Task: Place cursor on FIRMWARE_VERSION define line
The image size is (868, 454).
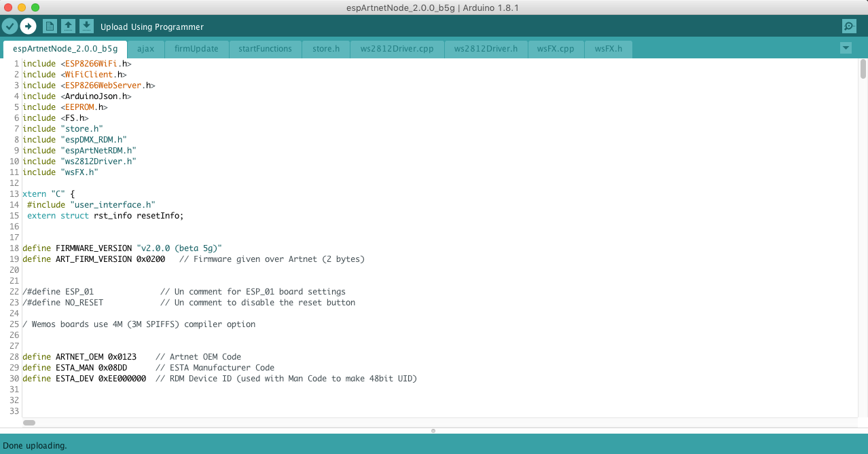Action: pos(122,248)
